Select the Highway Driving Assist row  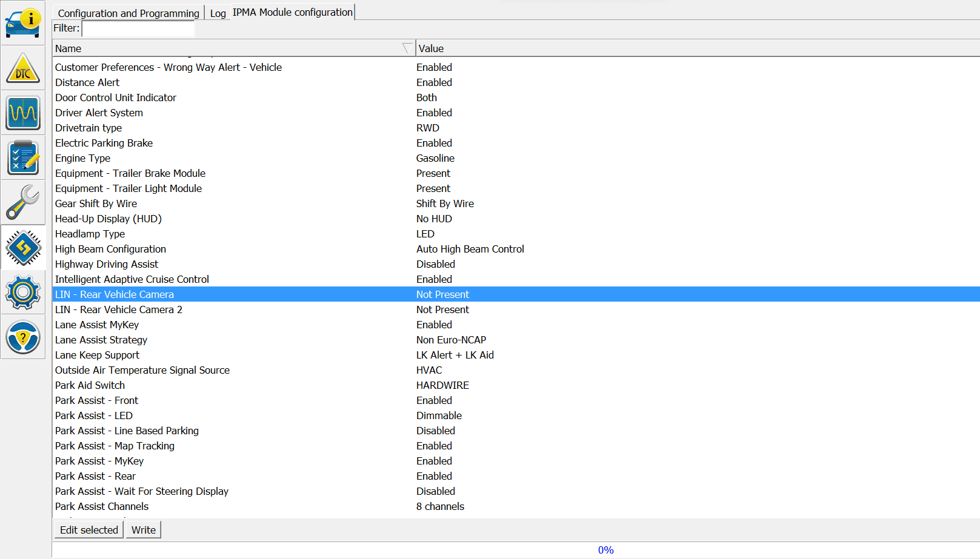[x=107, y=264]
